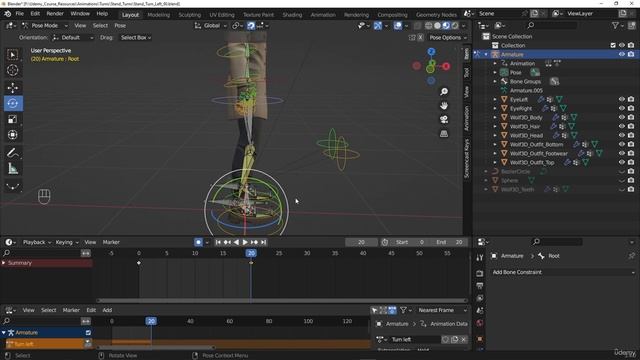
Task: Switch perspective/orthographic grid icon
Action: coord(444,133)
